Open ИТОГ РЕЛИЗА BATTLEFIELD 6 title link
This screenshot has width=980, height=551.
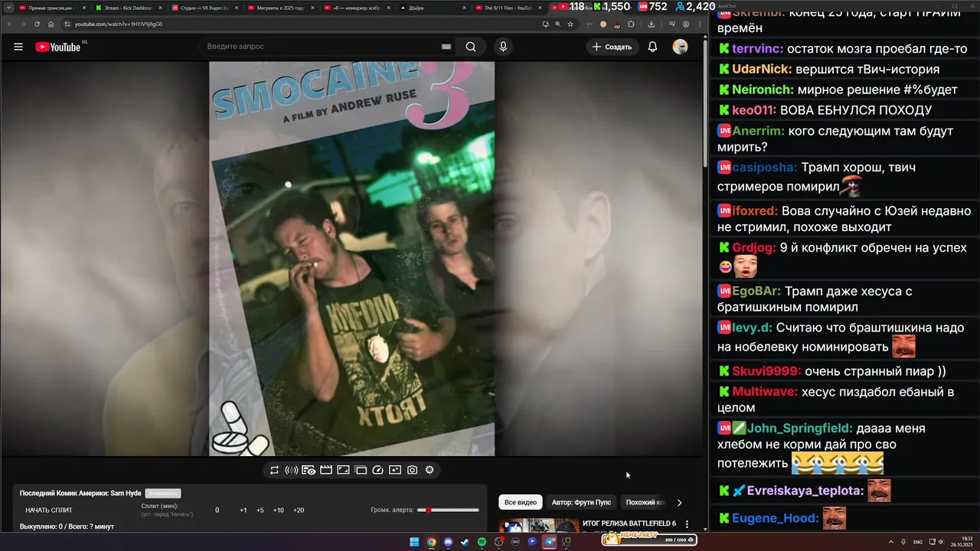[x=629, y=523]
